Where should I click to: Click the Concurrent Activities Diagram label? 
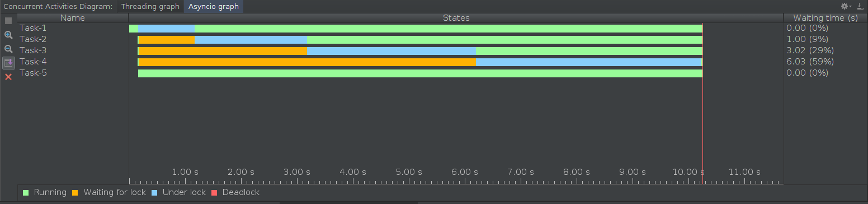[58, 7]
